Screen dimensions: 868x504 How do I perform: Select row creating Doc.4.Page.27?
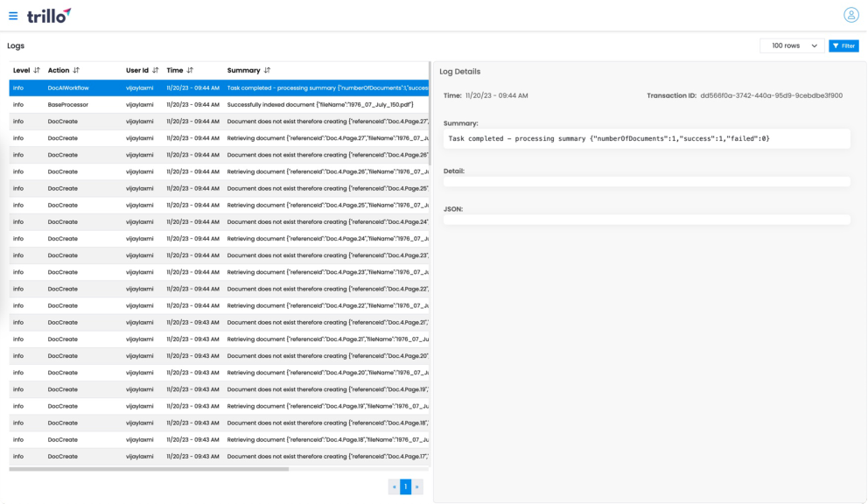[x=219, y=122]
